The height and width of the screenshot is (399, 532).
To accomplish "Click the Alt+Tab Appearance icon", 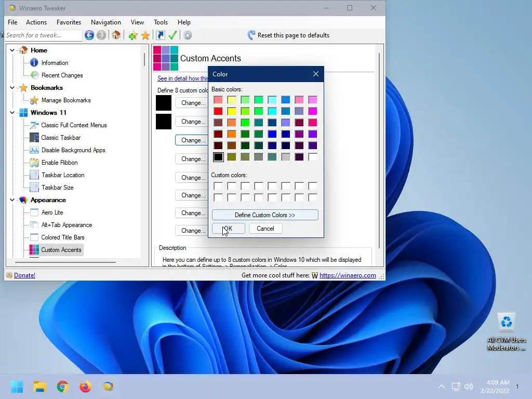I will [x=34, y=224].
